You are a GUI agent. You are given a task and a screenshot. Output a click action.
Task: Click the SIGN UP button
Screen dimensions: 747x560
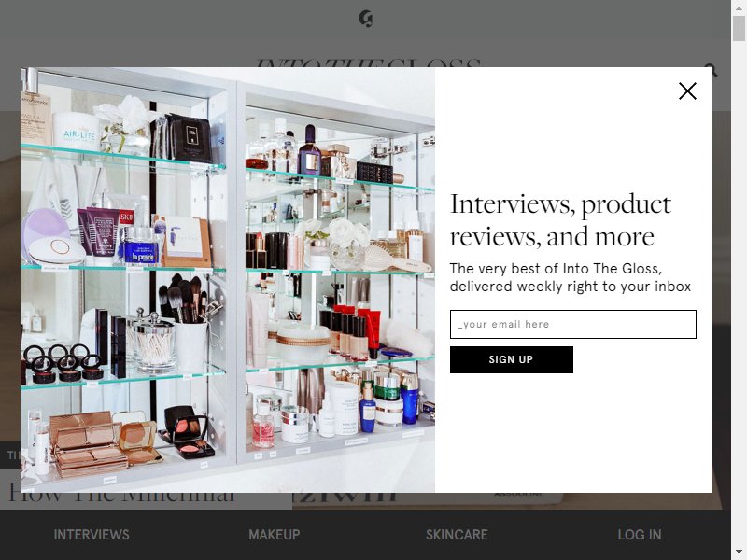coord(511,359)
